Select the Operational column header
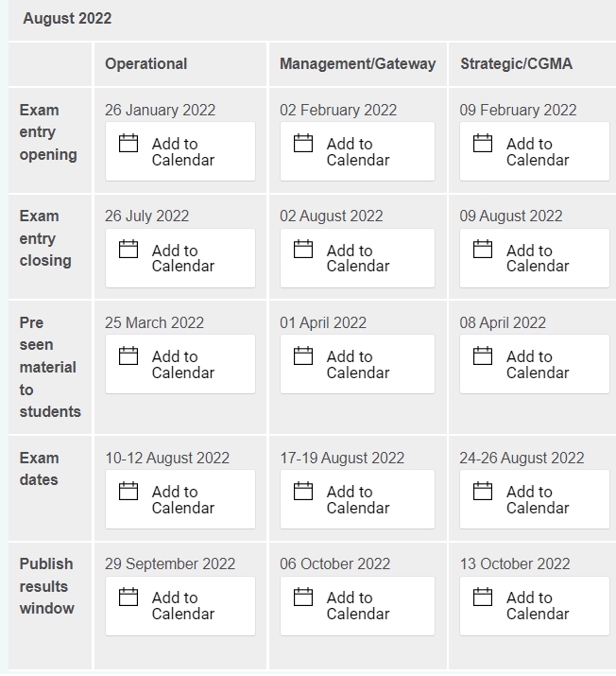Screen dimensions: 616x676 click(x=146, y=64)
